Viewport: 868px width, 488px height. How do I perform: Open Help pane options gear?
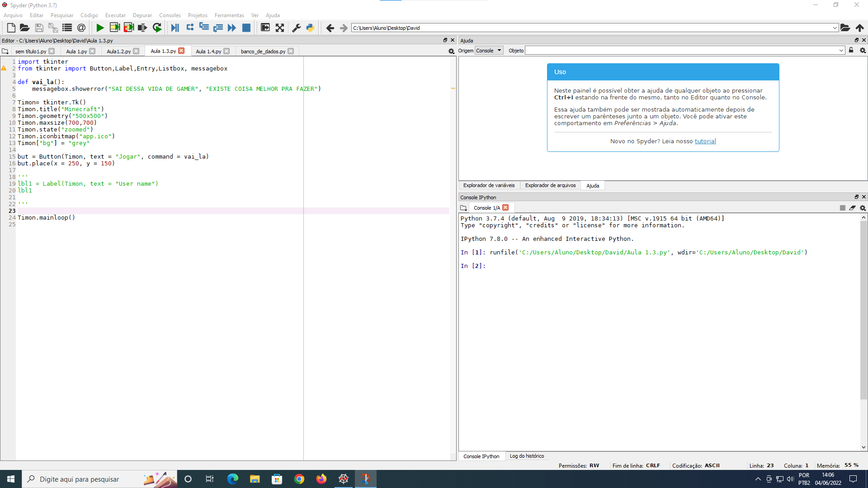[x=863, y=51]
